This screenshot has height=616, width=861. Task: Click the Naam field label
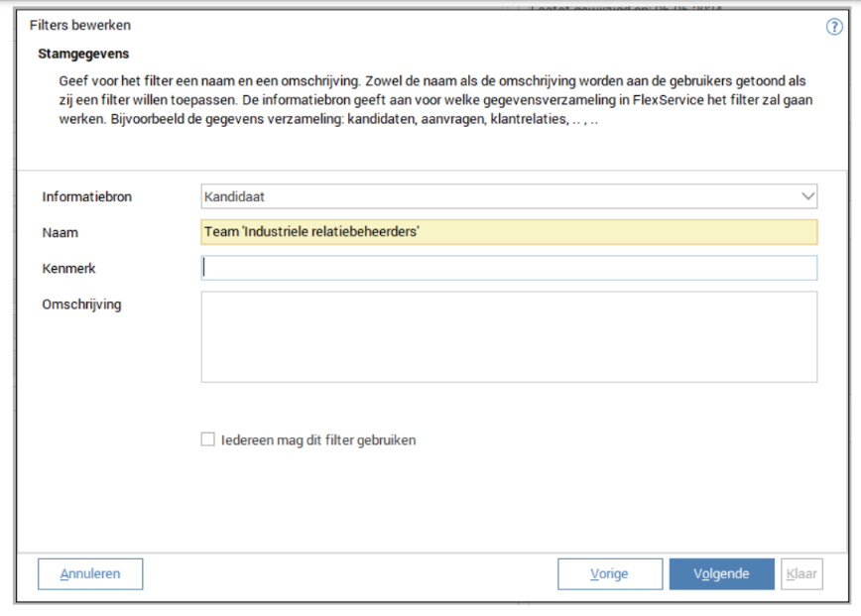pyautogui.click(x=61, y=233)
